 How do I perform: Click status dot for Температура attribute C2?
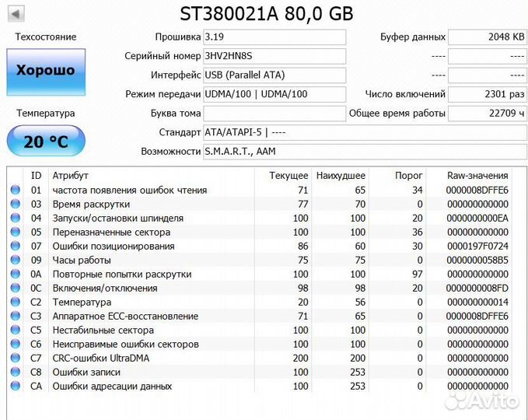pyautogui.click(x=15, y=302)
